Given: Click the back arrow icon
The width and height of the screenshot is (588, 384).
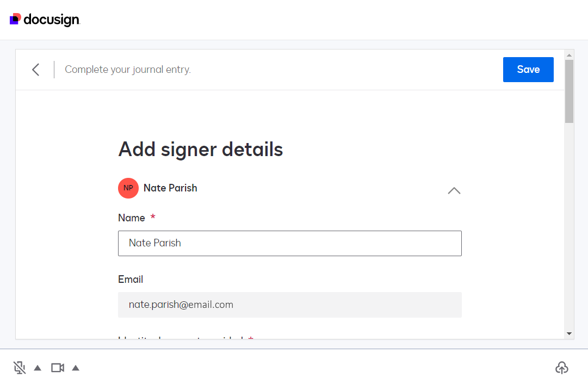Looking at the screenshot, I should pos(35,70).
